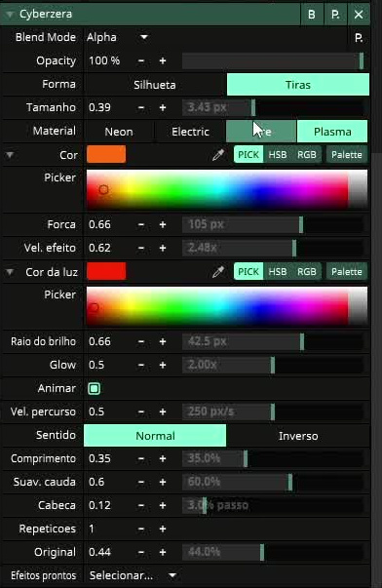Increase Opacity with plus button
Screen dimensions: 382x588
163,60
